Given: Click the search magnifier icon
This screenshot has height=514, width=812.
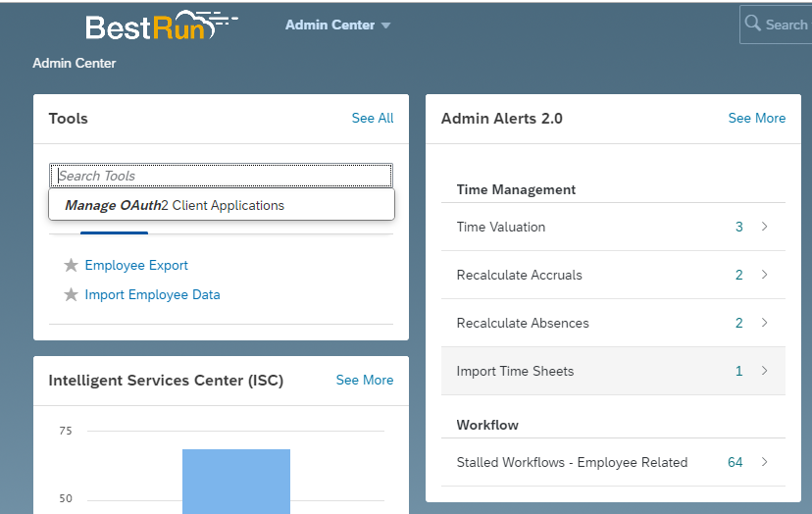Looking at the screenshot, I should tap(753, 24).
